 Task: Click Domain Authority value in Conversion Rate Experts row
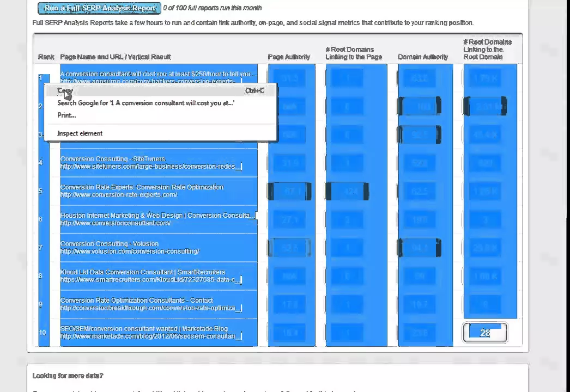pos(420,191)
